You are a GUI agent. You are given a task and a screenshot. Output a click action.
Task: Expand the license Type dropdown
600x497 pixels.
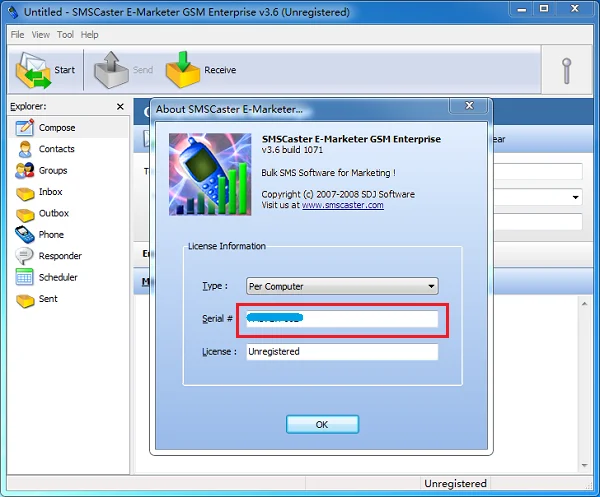[431, 286]
